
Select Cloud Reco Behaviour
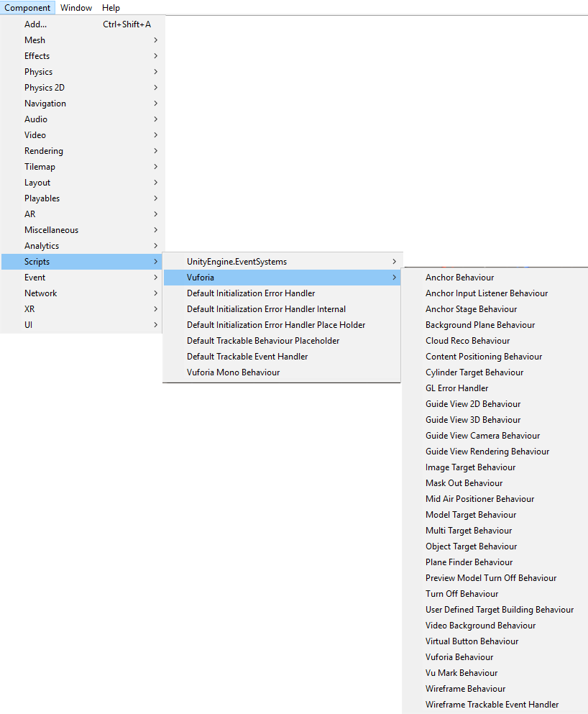click(495, 341)
